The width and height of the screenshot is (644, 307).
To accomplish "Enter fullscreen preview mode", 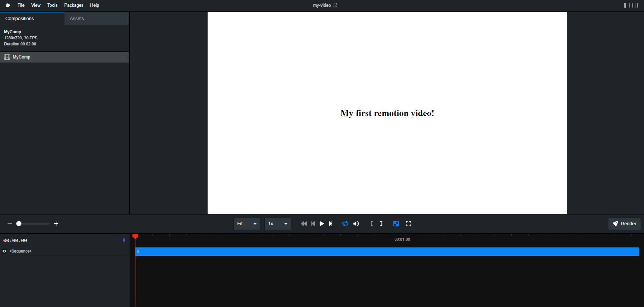I will coord(409,224).
